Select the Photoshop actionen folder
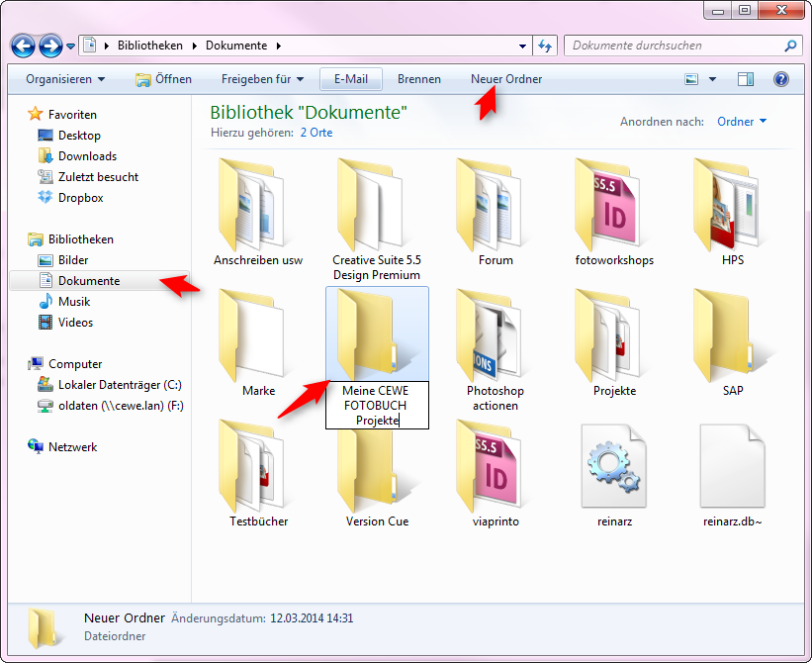The image size is (812, 663). (496, 350)
